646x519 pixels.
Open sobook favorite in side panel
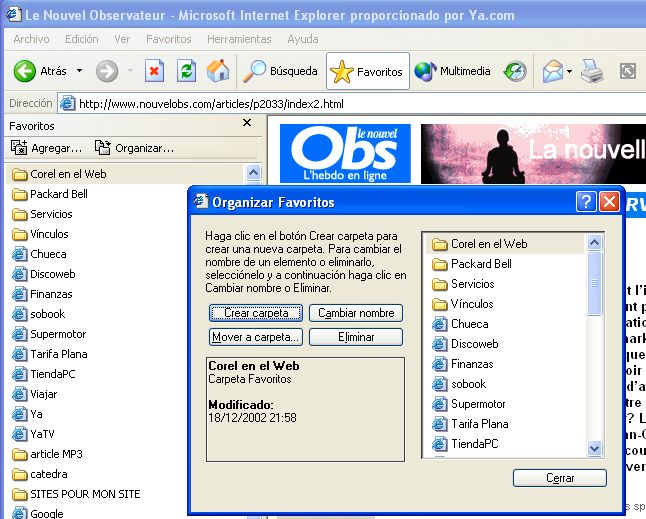coord(38,314)
